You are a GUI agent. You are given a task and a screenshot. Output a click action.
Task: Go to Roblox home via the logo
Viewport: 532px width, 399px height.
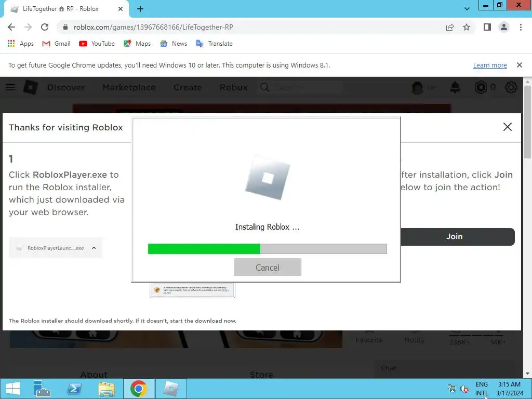pos(31,87)
